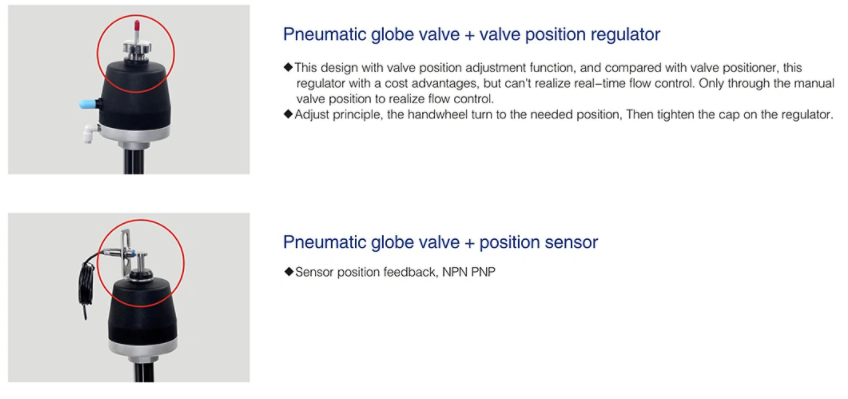The width and height of the screenshot is (848, 399).
Task: Click the 'Adjust principle, the handwheel turn' sentence
Action: point(564,115)
